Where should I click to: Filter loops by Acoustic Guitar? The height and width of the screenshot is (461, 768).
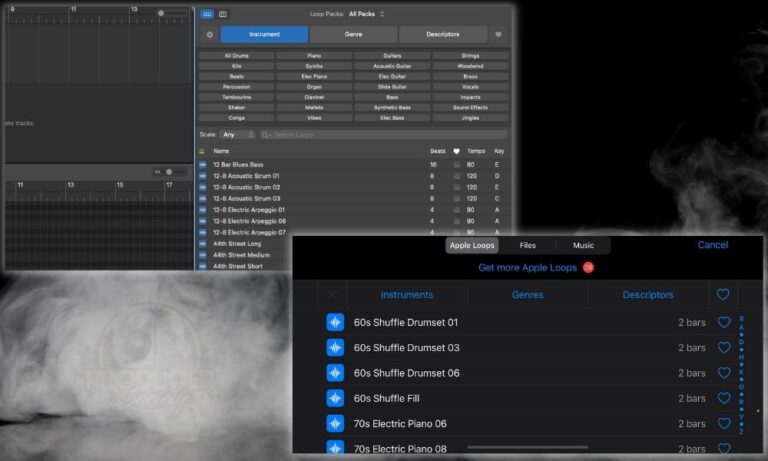point(392,66)
